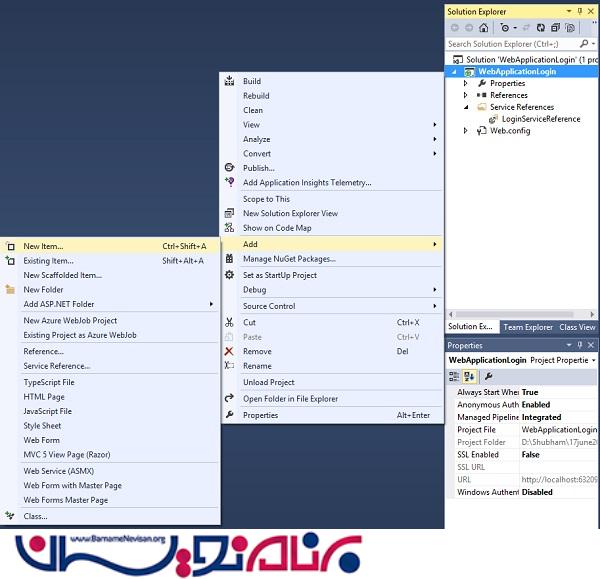Pin the Solution Explorer panel
The height and width of the screenshot is (579, 600).
click(580, 11)
